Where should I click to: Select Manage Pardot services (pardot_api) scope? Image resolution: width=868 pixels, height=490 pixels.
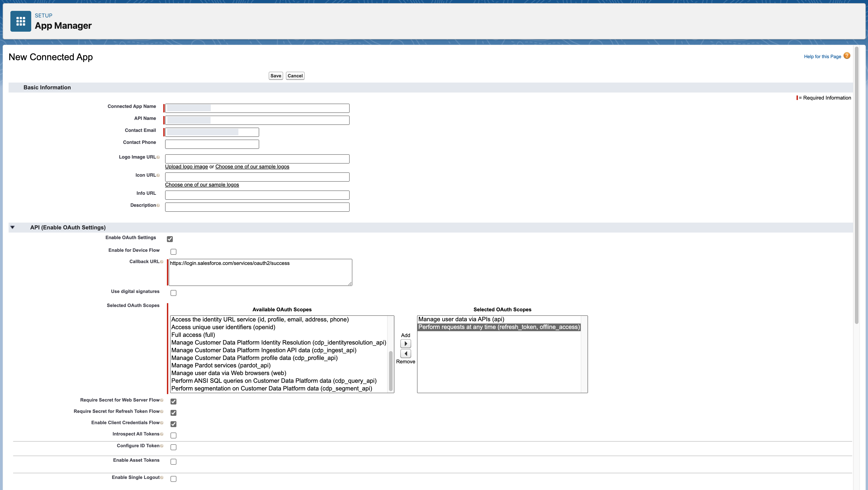pos(221,365)
